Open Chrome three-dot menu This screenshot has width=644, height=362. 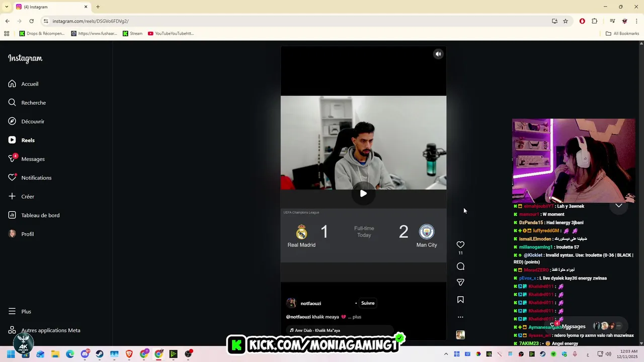click(637, 21)
